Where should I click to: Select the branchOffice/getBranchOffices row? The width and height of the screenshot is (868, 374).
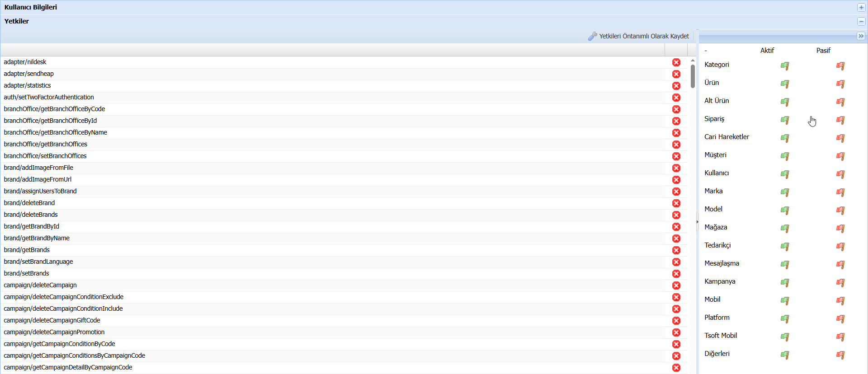pyautogui.click(x=46, y=144)
